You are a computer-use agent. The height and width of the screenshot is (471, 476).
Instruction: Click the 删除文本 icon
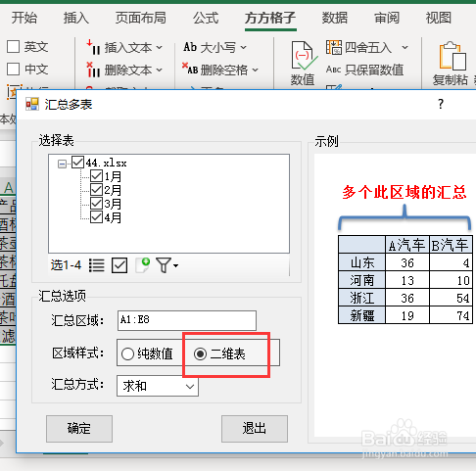pyautogui.click(x=93, y=70)
